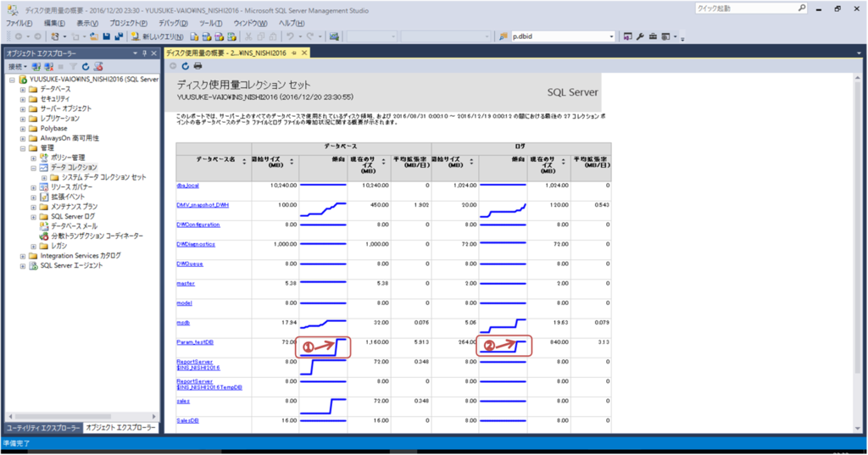
Task: Select Integration Services カタログ tree item
Action: tap(81, 256)
